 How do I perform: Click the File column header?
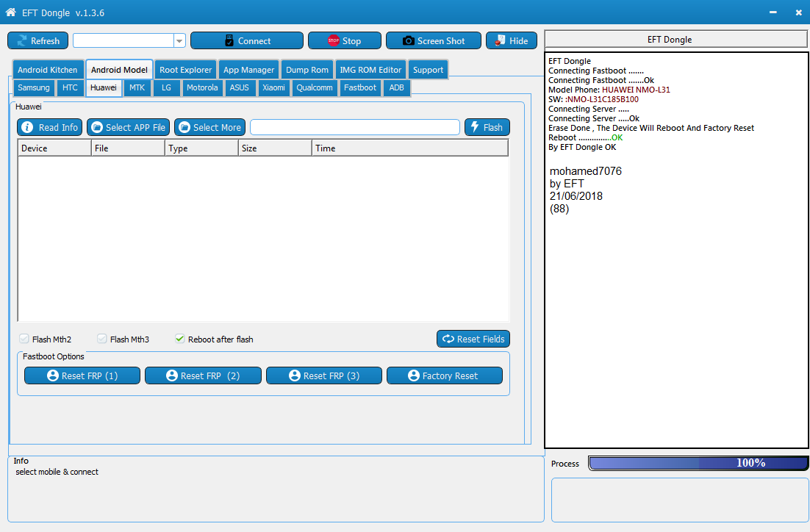pyautogui.click(x=128, y=148)
